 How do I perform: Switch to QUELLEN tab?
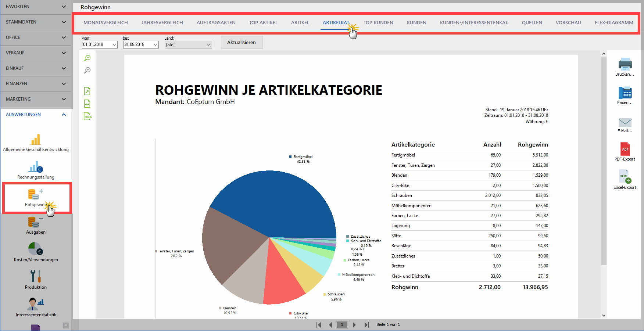point(532,23)
